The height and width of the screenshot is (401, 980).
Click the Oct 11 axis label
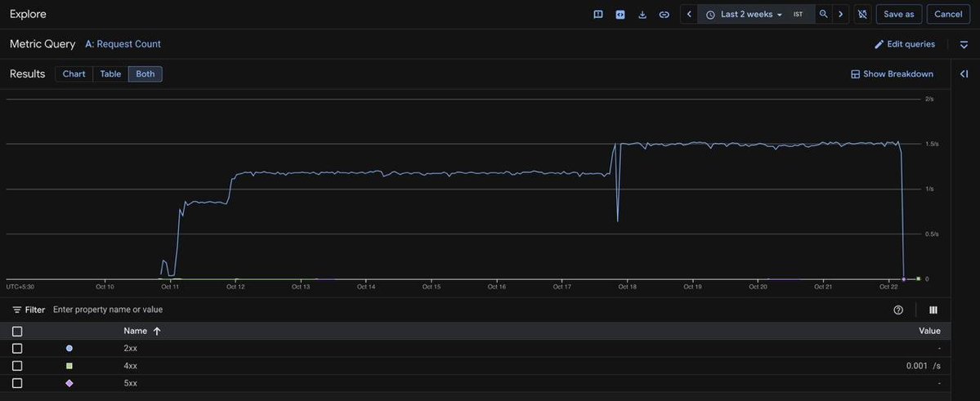pyautogui.click(x=170, y=287)
